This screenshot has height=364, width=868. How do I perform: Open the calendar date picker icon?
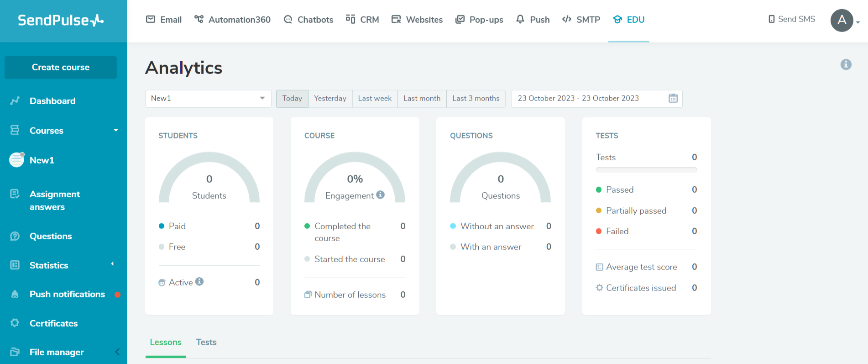point(673,98)
